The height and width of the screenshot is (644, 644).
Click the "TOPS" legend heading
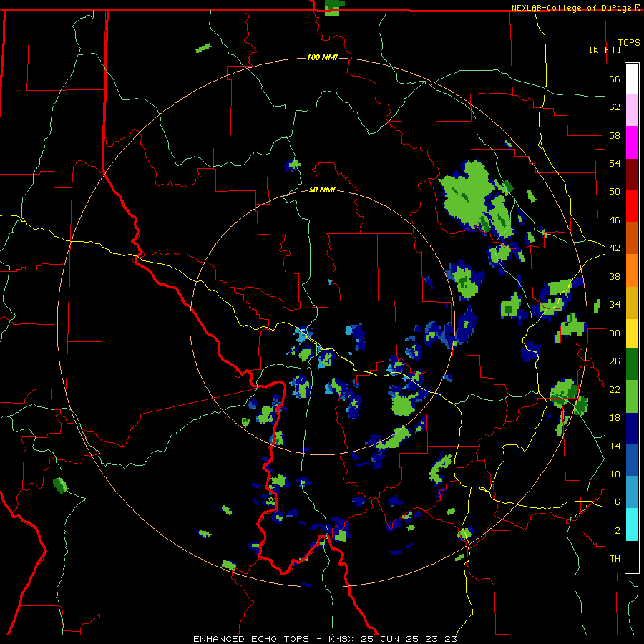click(x=629, y=43)
